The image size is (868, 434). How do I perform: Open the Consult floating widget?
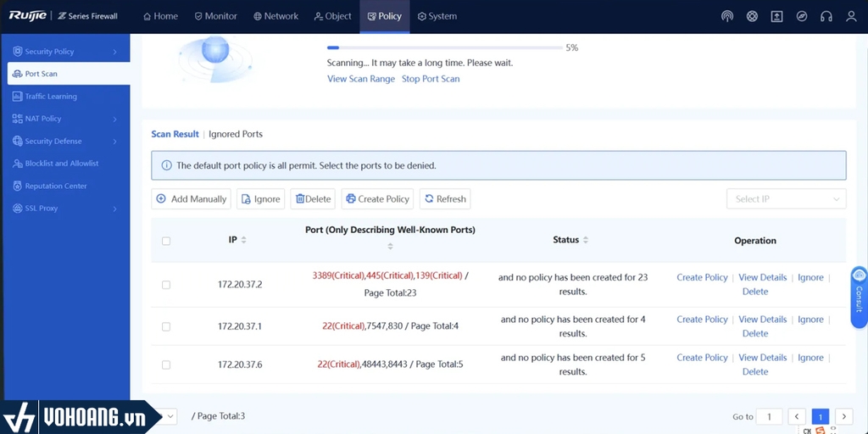[x=859, y=291]
